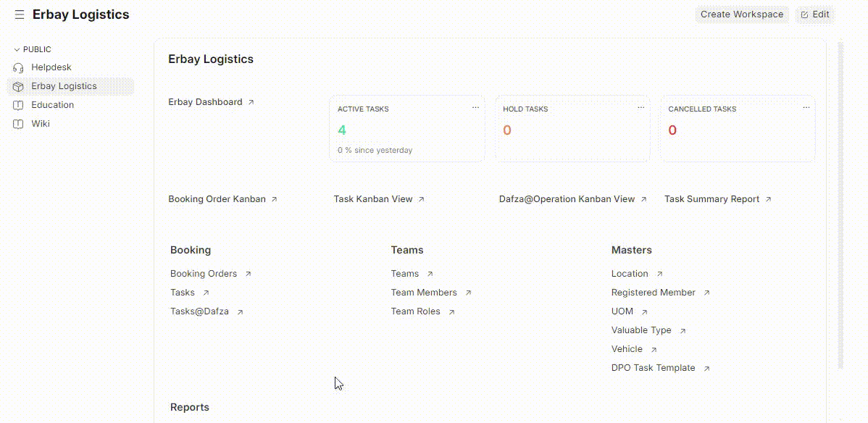Collapse the PUBLIC sidebar section

click(x=33, y=50)
